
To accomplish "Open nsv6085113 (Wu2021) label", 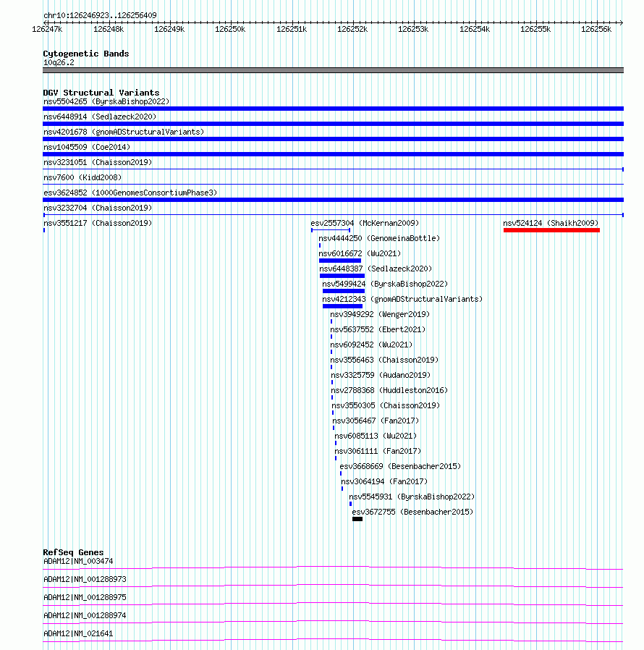I will 376,436.
